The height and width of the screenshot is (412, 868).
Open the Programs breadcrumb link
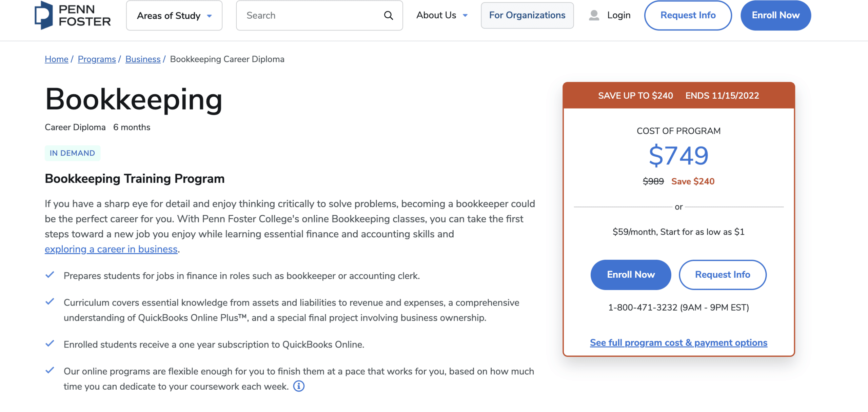pyautogui.click(x=97, y=59)
